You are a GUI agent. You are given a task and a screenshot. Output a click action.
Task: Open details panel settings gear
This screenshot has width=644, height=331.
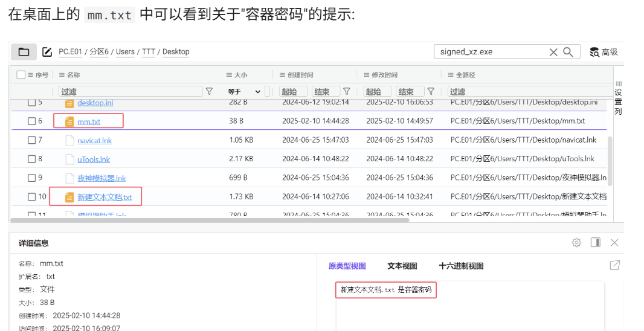[576, 242]
